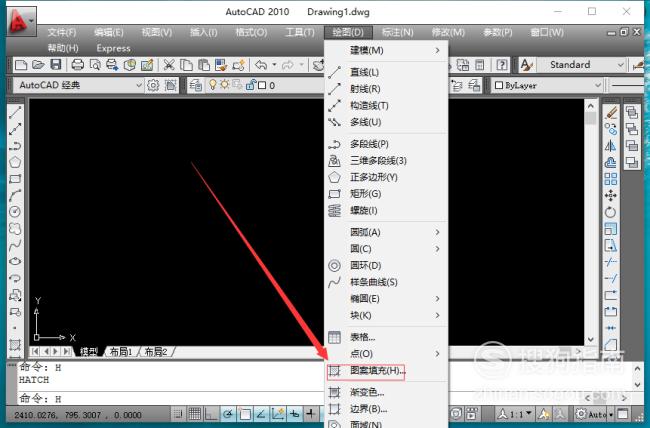Viewport: 650px width, 428px height.
Task: Expand the 点(O) submenu
Action: [386, 354]
